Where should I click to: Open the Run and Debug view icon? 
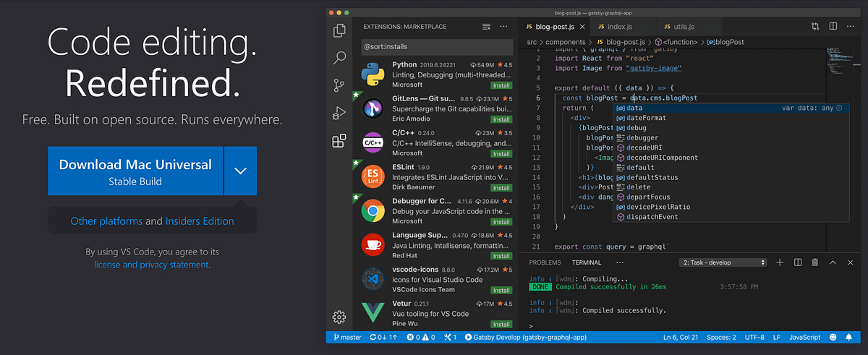[x=339, y=113]
